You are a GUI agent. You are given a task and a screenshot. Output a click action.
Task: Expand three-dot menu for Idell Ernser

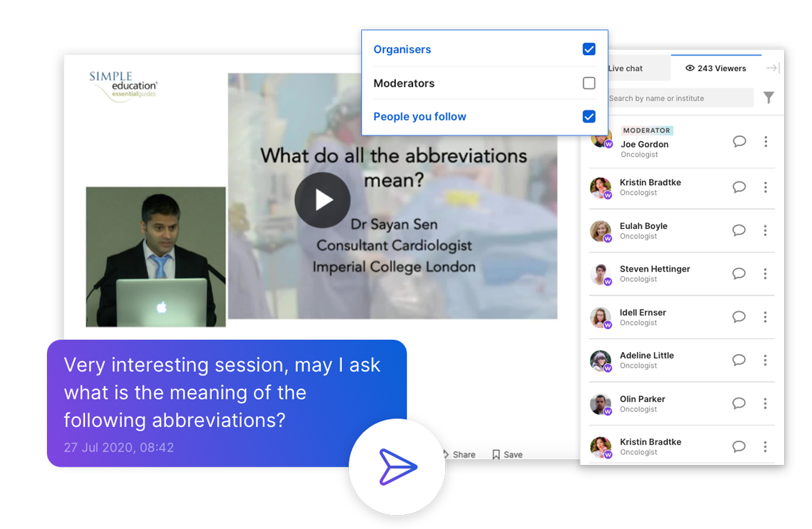point(766,317)
